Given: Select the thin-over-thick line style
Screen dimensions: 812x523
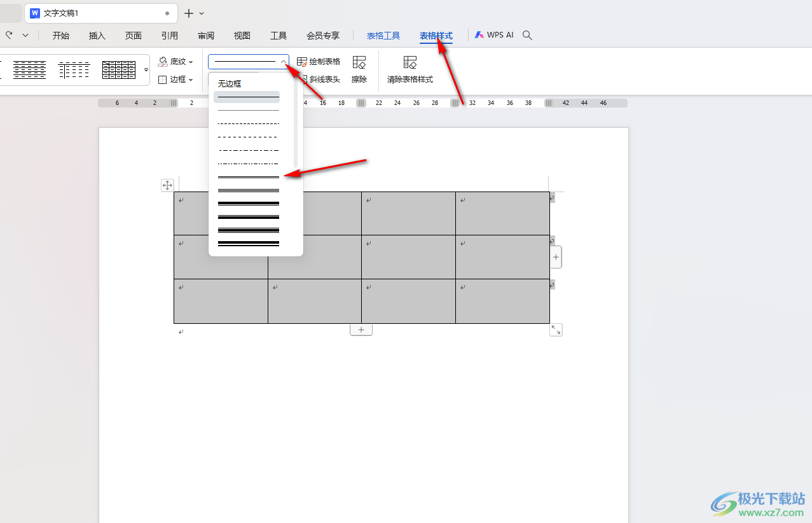Looking at the screenshot, I should [247, 216].
